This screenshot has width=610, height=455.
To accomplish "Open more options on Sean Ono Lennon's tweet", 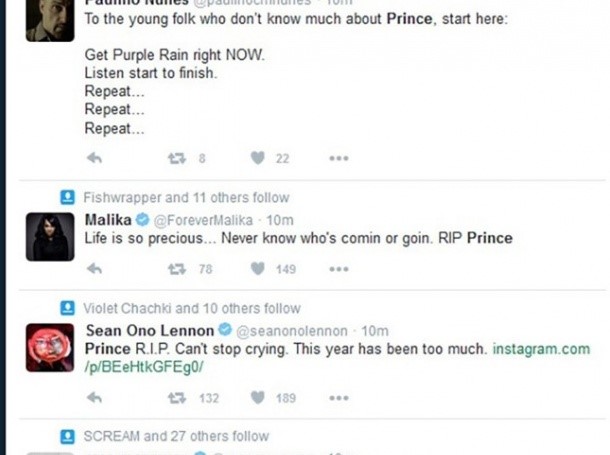I will [339, 397].
